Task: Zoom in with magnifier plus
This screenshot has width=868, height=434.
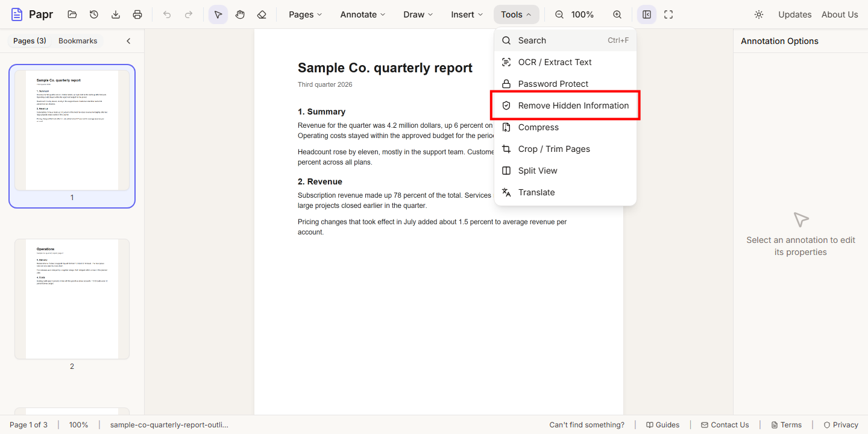Action: click(617, 14)
